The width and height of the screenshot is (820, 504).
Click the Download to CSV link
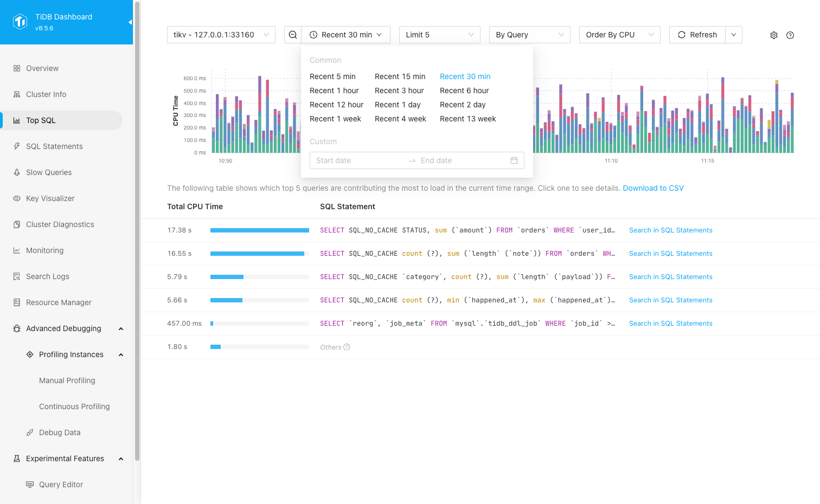click(x=653, y=188)
